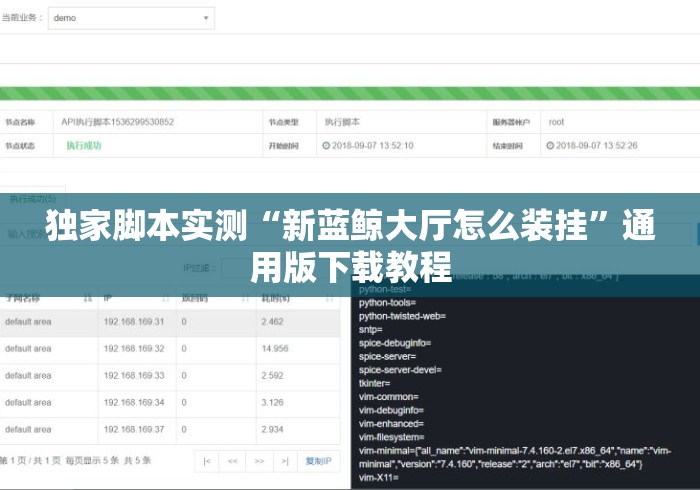Click default area in 192.168.169.32 row
This screenshot has width=700, height=490.
click(x=28, y=349)
